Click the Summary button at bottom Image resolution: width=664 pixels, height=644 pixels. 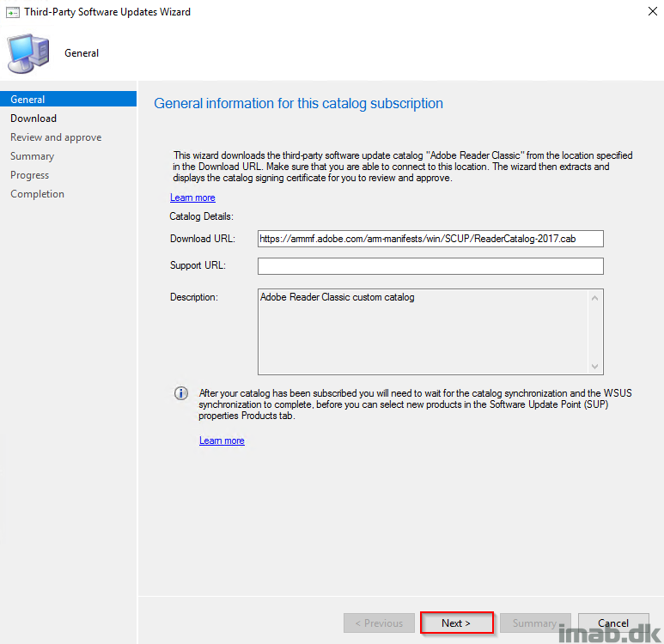point(535,623)
